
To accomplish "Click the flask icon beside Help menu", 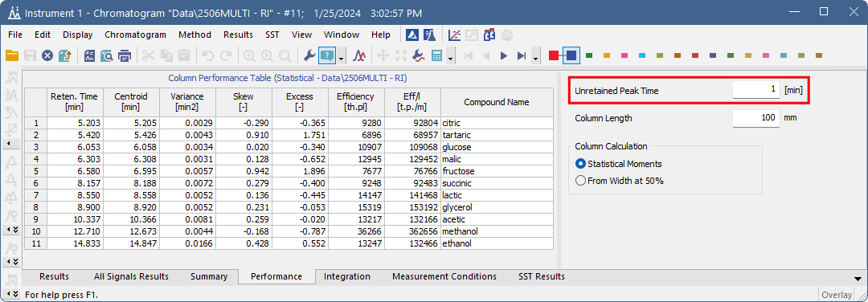I will (x=429, y=35).
